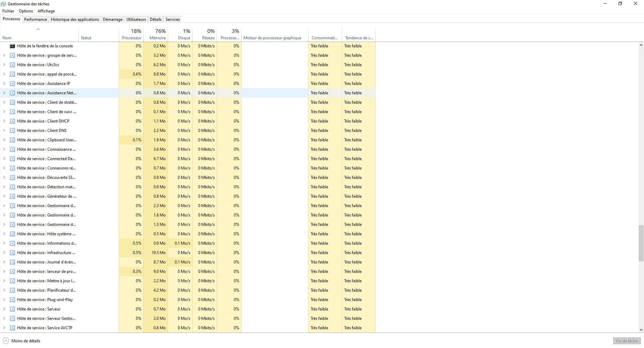Expand the Journal d'évén... service host row
The height and width of the screenshot is (348, 644).
(4, 262)
